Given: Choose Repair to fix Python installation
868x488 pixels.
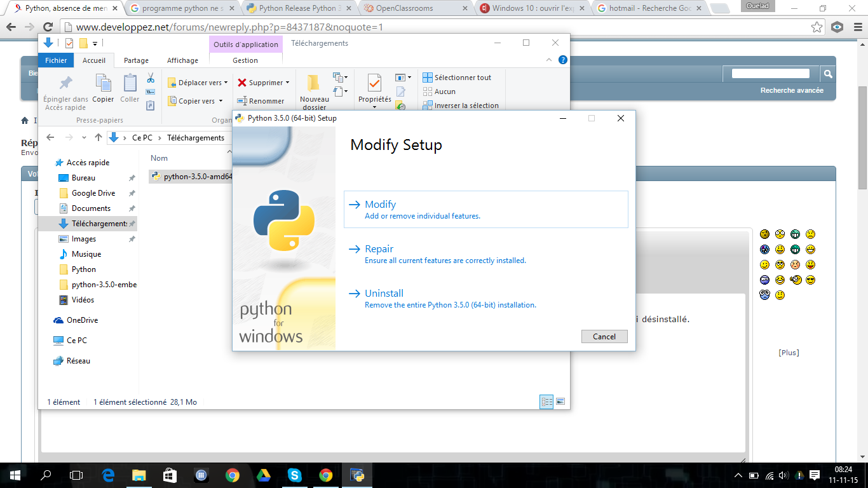Looking at the screenshot, I should [379, 249].
